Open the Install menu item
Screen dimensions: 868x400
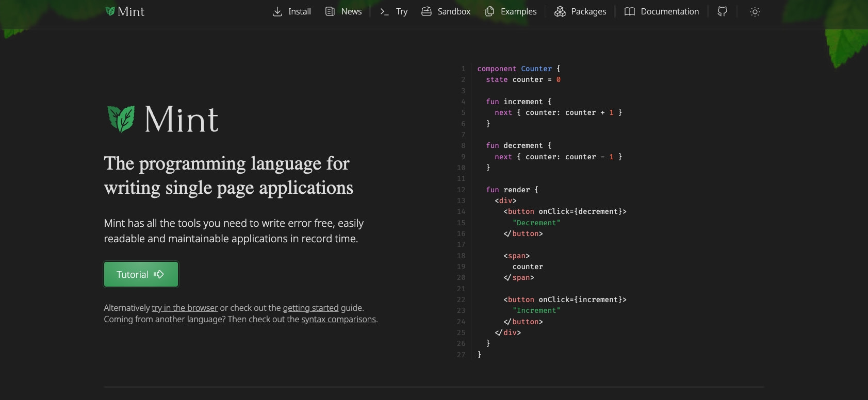[x=292, y=11]
